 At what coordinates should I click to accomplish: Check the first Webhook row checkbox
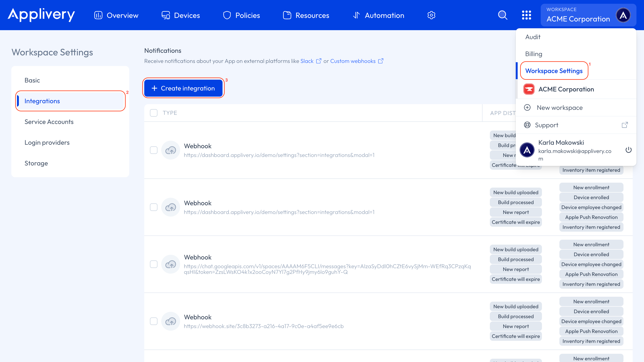click(154, 150)
